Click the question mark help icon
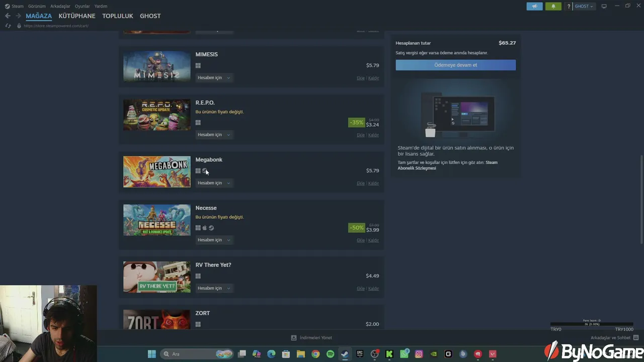This screenshot has width=644, height=362. [569, 7]
